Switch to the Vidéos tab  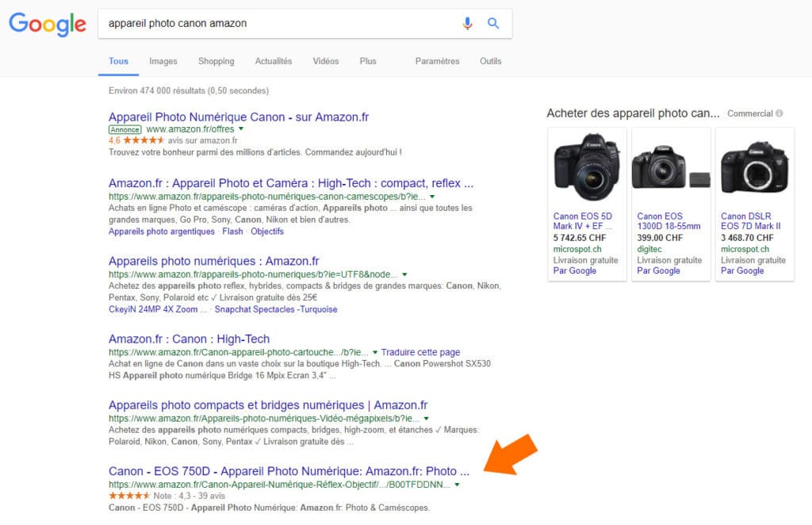[326, 61]
